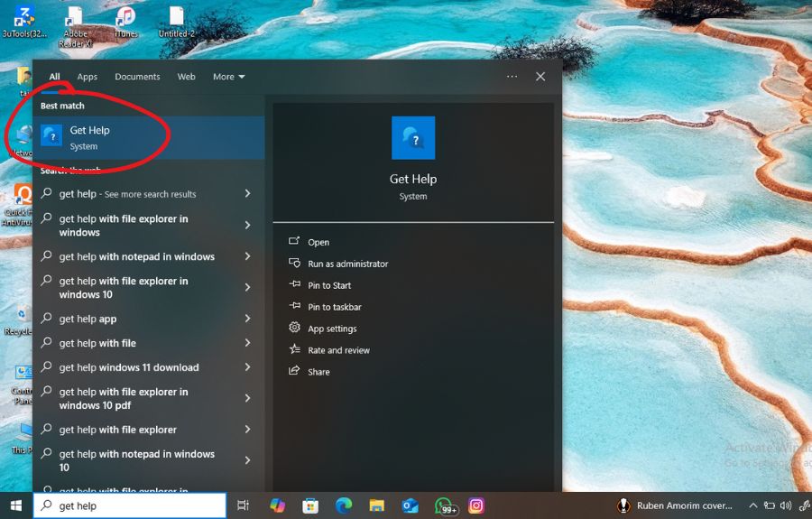Viewport: 812px width, 519px height.
Task: Open the Windows Start button
Action: (x=16, y=505)
